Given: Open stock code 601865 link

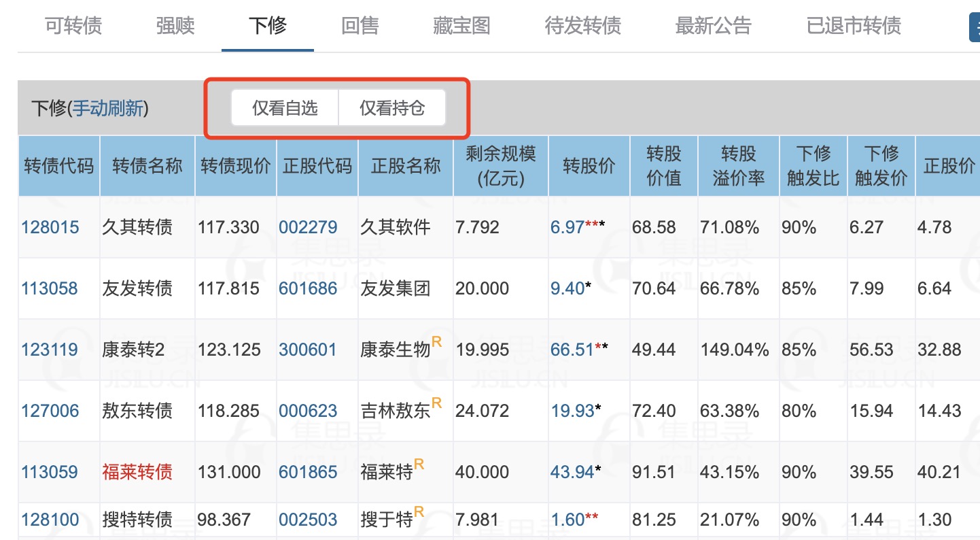Looking at the screenshot, I should (x=308, y=472).
